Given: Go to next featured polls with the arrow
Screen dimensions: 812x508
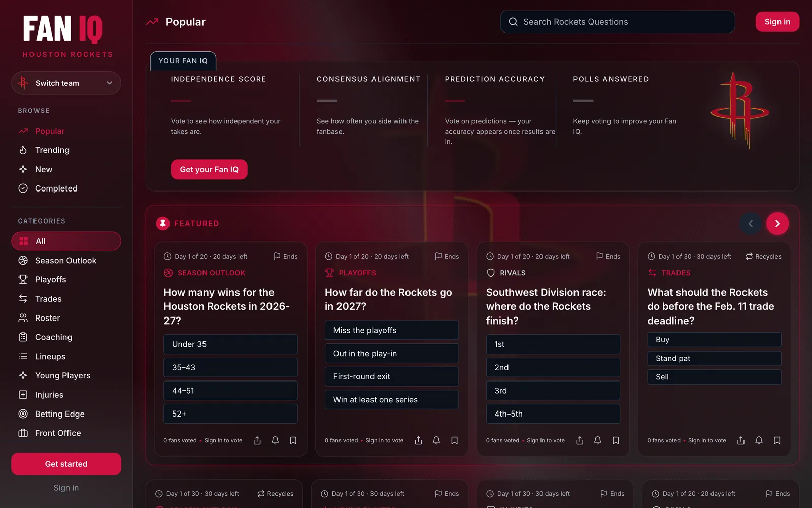Looking at the screenshot, I should [777, 224].
